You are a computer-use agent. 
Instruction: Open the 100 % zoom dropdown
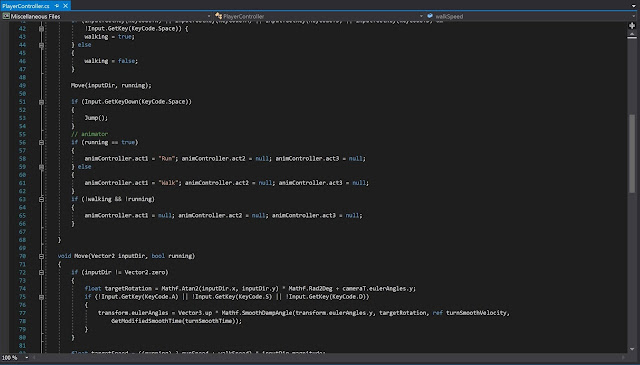coord(27,358)
